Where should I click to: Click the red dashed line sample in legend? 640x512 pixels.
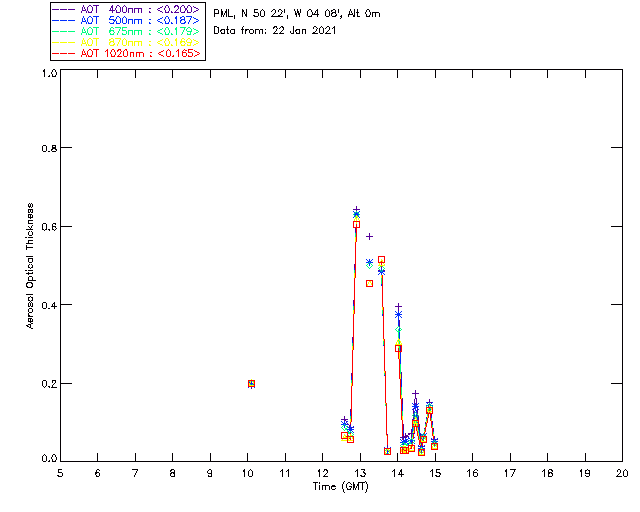(x=64, y=53)
